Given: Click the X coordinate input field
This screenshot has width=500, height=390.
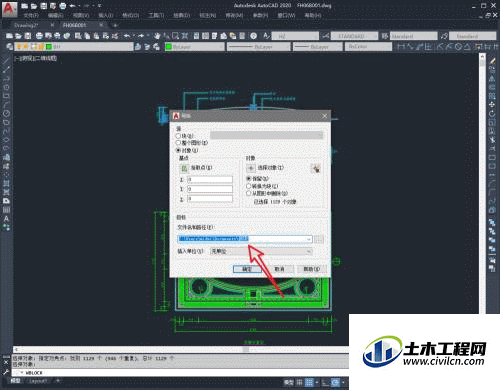Looking at the screenshot, I should pyautogui.click(x=210, y=180).
